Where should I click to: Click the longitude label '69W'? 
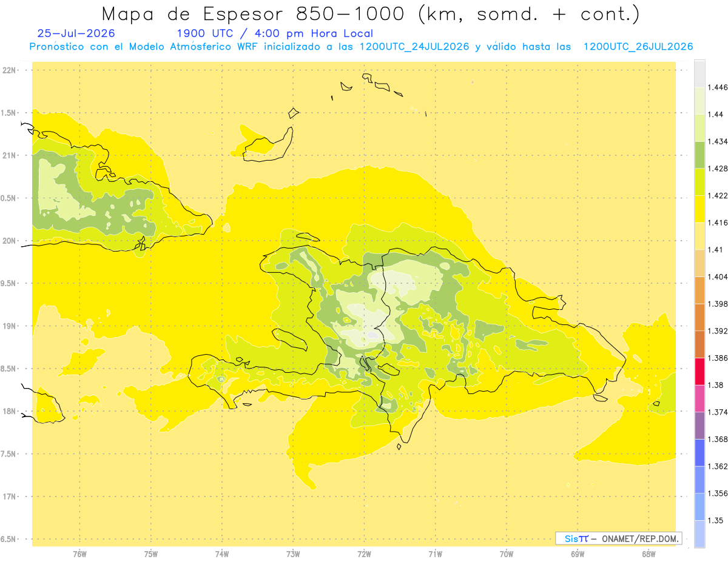[578, 554]
